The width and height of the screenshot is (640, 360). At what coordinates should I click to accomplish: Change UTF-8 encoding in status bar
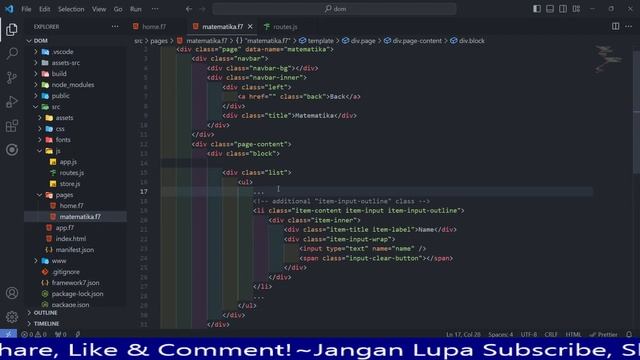529,334
